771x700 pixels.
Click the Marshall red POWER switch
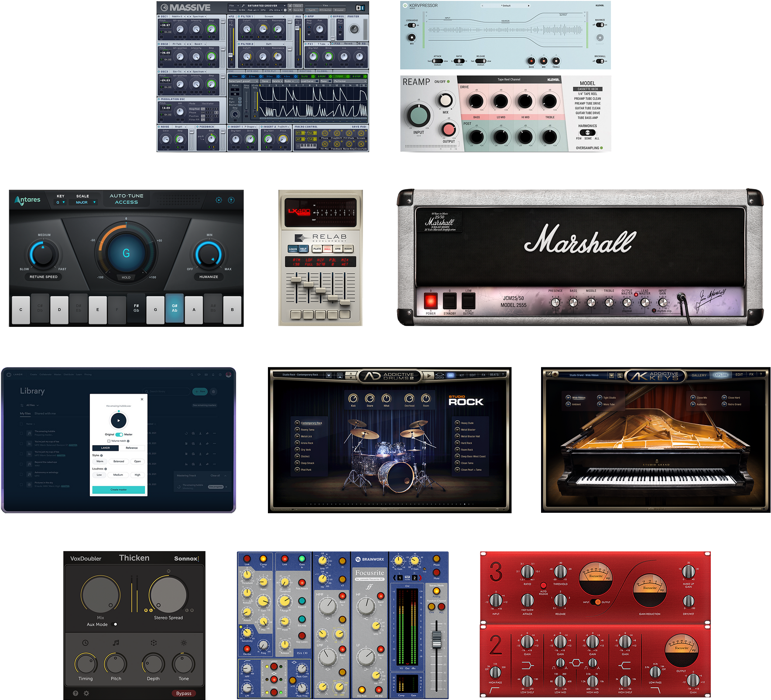[x=431, y=301]
